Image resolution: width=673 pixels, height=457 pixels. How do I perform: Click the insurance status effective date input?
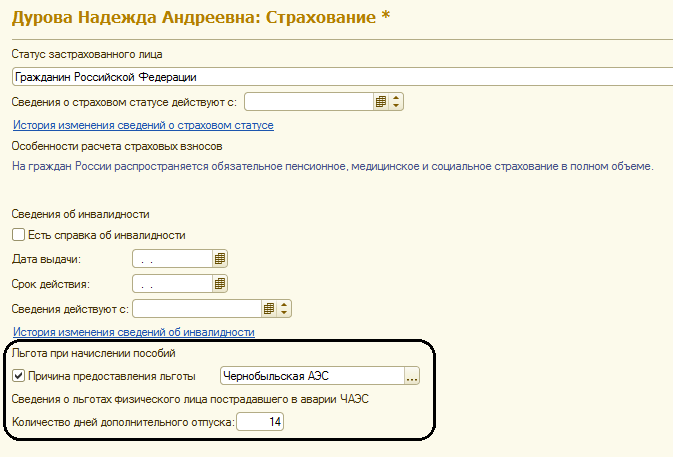click(309, 102)
